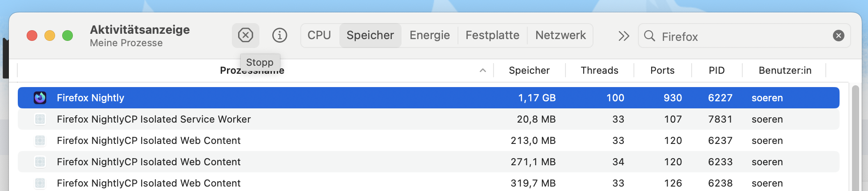Click the Firefox Nightly app icon

pos(40,98)
